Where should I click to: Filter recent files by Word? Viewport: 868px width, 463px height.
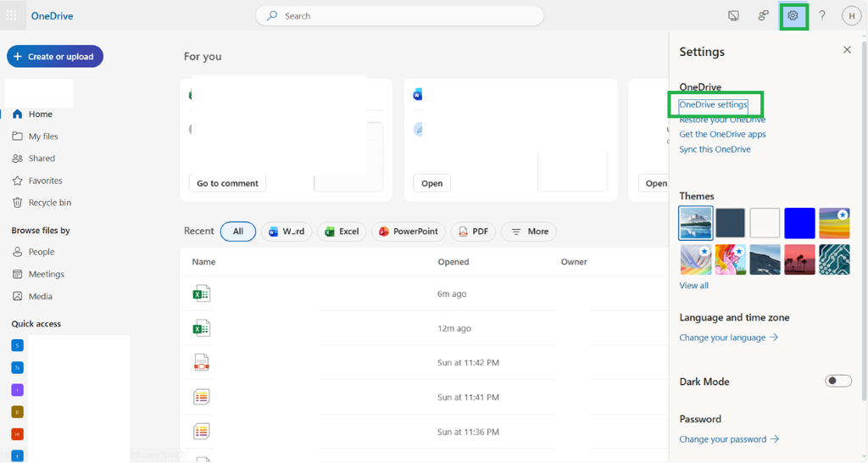287,231
